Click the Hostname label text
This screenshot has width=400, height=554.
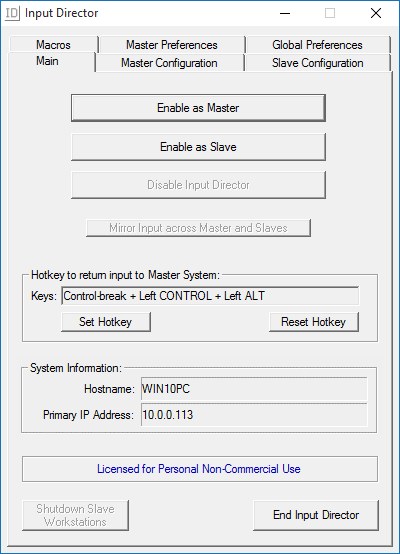[109, 389]
